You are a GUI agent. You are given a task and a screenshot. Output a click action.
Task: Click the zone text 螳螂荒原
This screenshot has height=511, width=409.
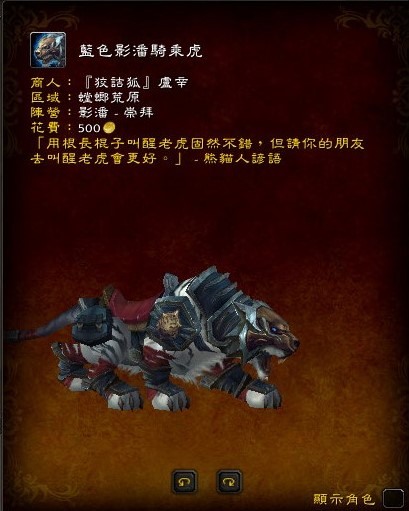click(x=109, y=97)
